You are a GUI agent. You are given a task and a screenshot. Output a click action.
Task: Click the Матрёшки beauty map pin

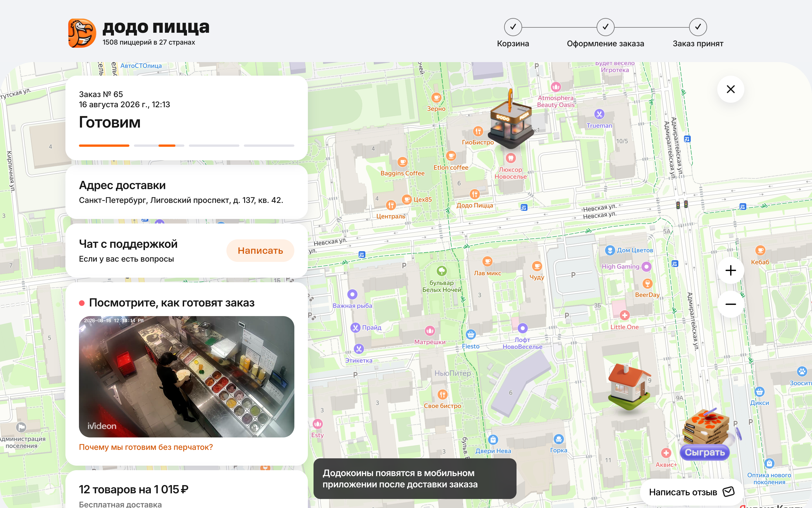pos(430,331)
